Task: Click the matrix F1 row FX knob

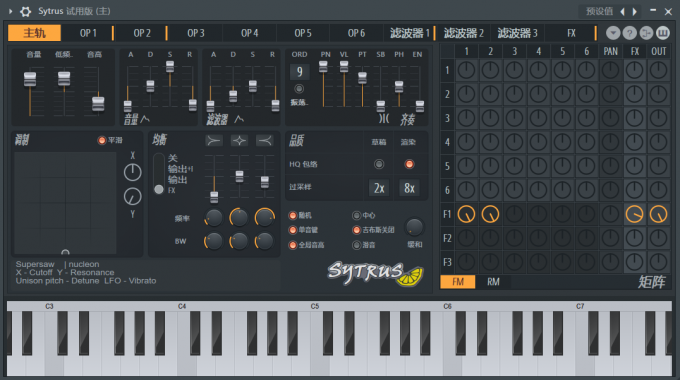Action: [x=634, y=214]
